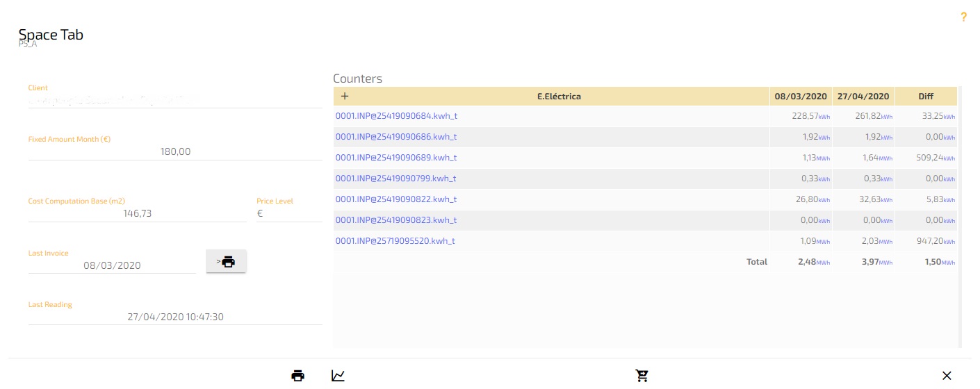Click the bottom toolbar printer icon

(x=297, y=376)
